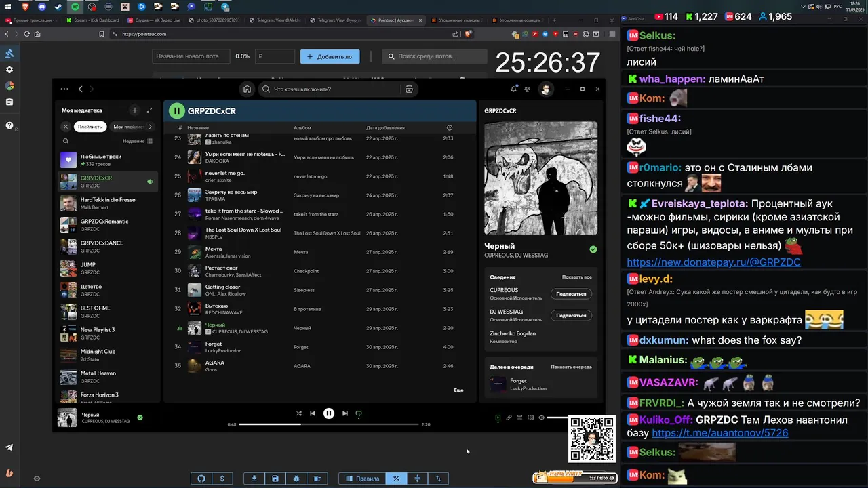Open GRPZDCxRomantic playlist

pyautogui.click(x=108, y=225)
